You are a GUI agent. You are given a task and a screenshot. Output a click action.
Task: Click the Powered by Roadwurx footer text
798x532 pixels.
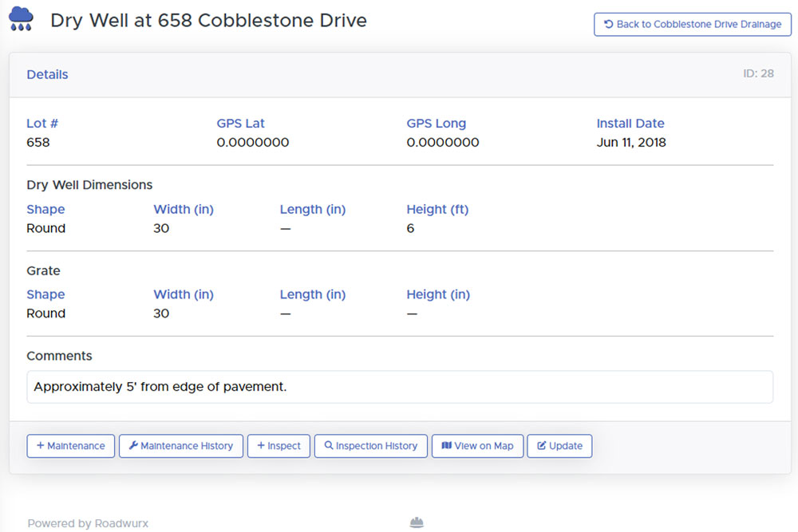pos(88,523)
